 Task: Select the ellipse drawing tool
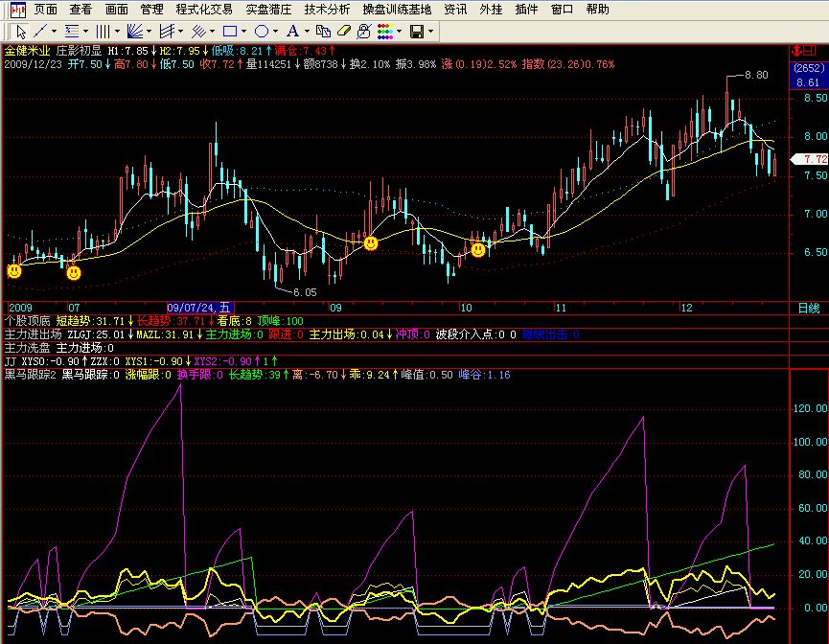[261, 31]
